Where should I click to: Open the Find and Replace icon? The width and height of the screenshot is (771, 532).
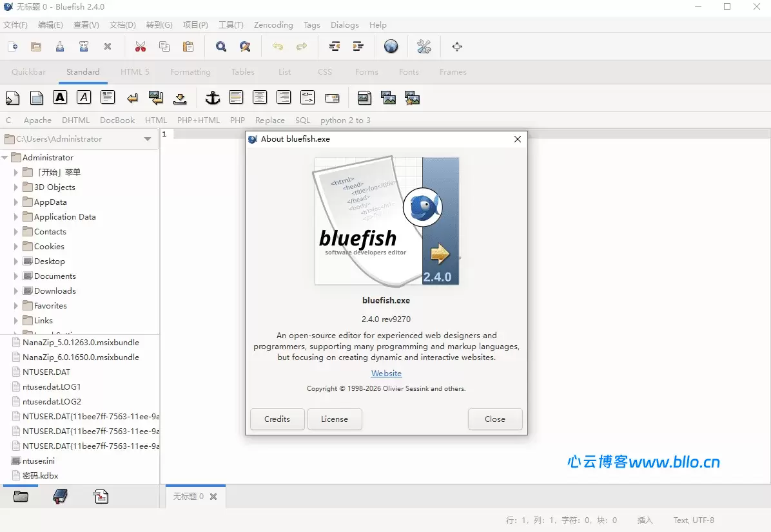245,46
